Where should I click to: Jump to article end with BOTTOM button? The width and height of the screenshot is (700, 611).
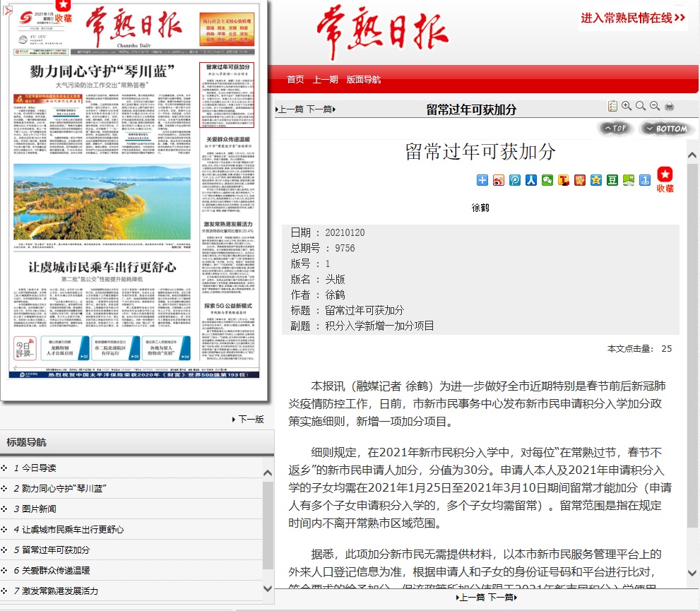(x=667, y=129)
